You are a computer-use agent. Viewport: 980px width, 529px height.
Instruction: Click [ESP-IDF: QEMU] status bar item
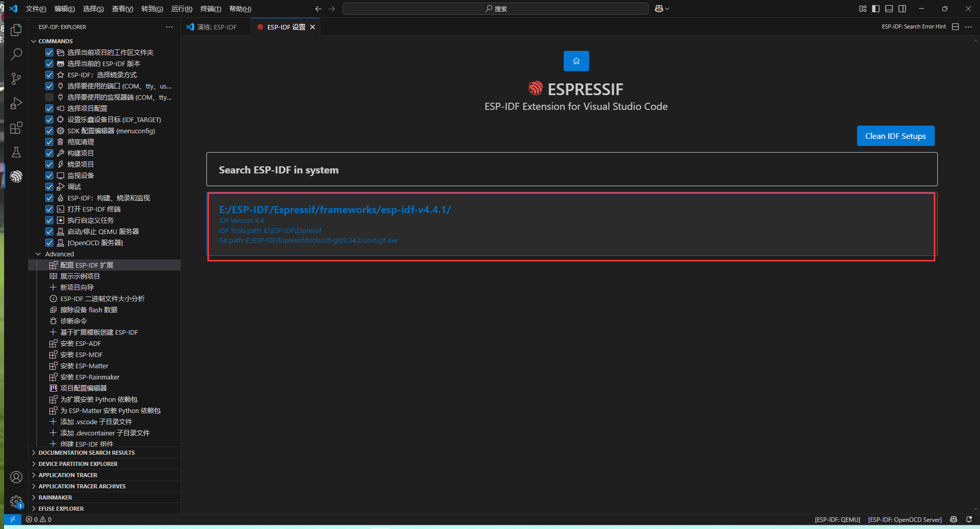coord(837,519)
